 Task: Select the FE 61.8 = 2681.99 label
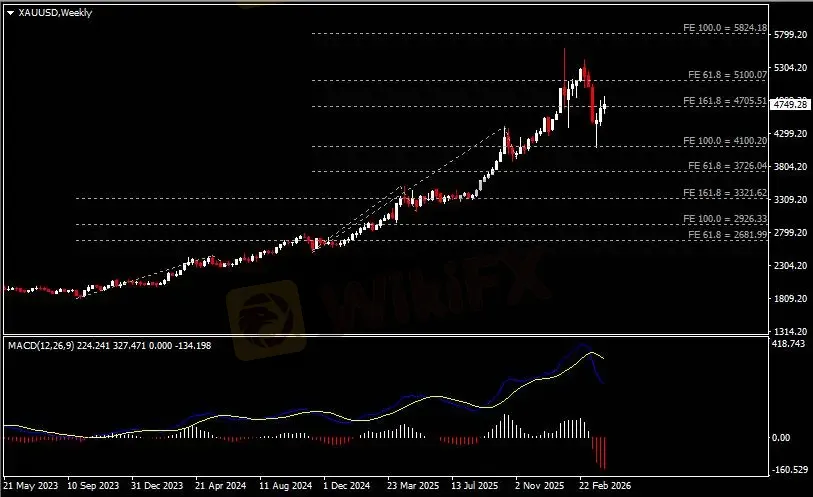click(x=727, y=235)
